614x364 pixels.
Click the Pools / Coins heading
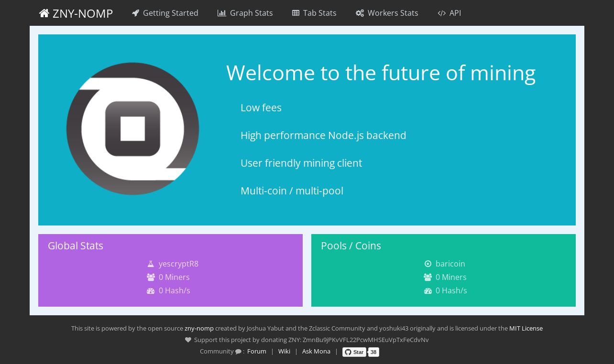point(351,246)
